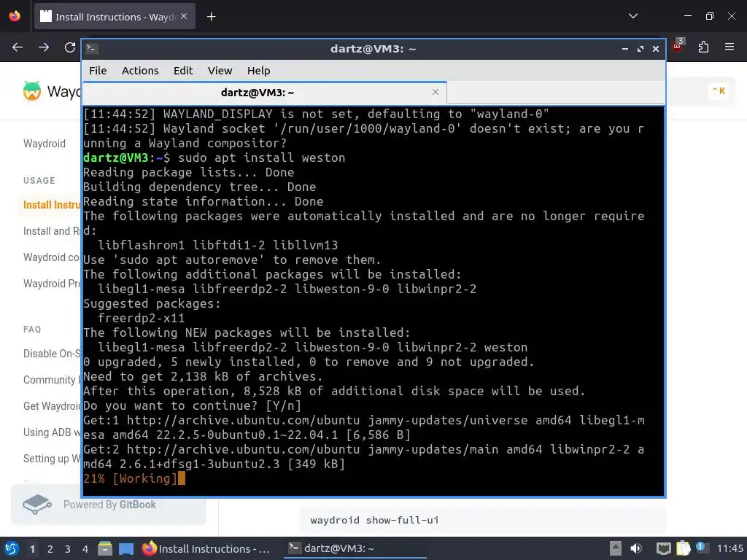Go back in Firefox navigation
The height and width of the screenshot is (560, 747).
[18, 47]
